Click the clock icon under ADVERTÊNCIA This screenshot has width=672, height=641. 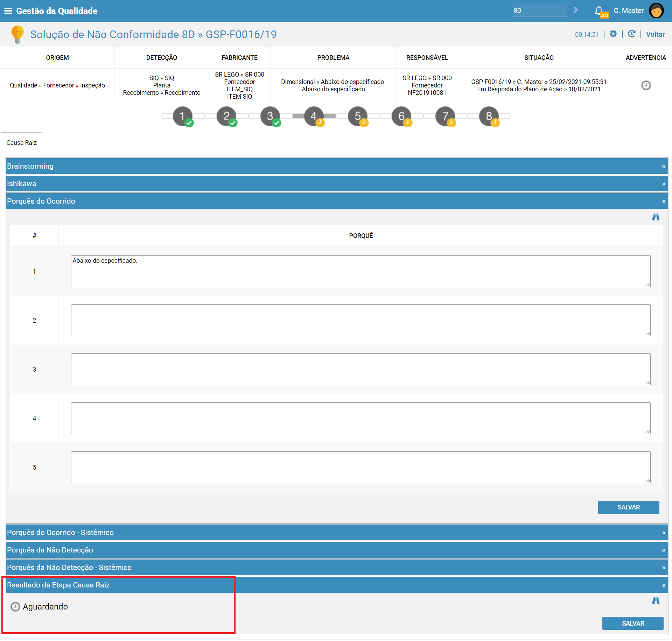(646, 85)
